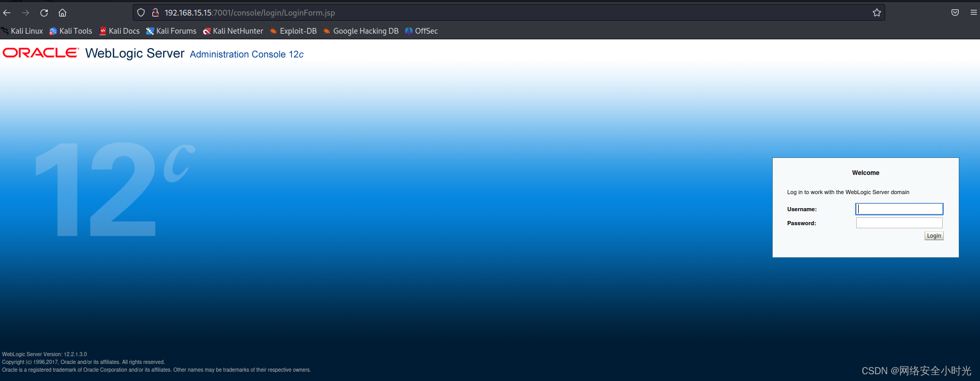Image resolution: width=980 pixels, height=381 pixels.
Task: Open the OffSec bookmark
Action: (421, 31)
